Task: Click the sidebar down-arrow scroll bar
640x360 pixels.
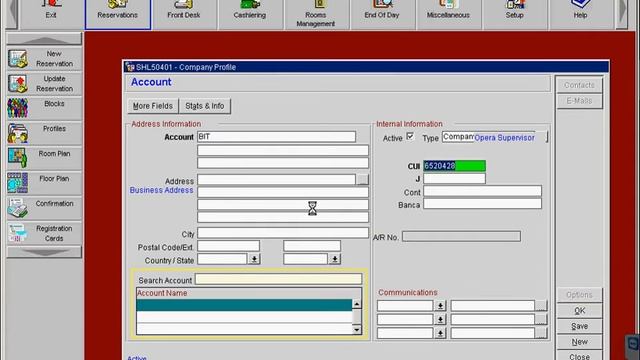Action: (x=44, y=252)
